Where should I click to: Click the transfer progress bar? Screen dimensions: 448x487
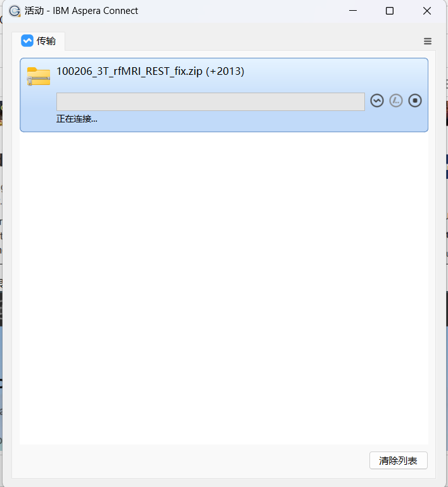(x=210, y=101)
